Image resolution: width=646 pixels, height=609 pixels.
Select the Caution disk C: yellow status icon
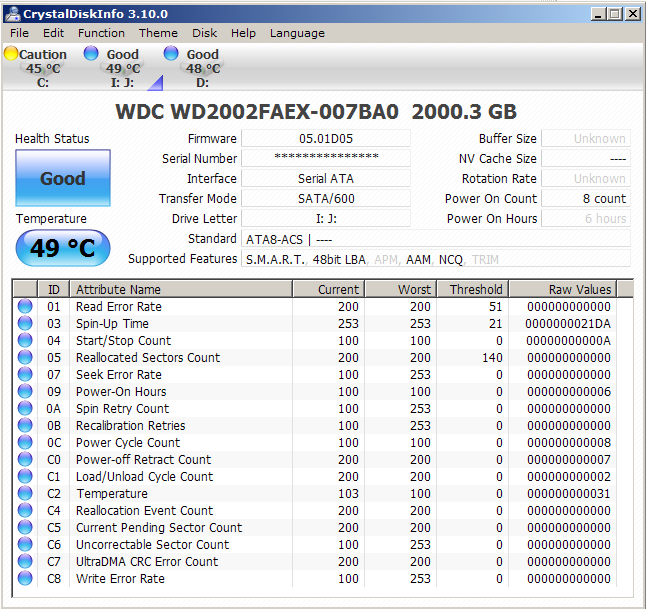[x=11, y=54]
